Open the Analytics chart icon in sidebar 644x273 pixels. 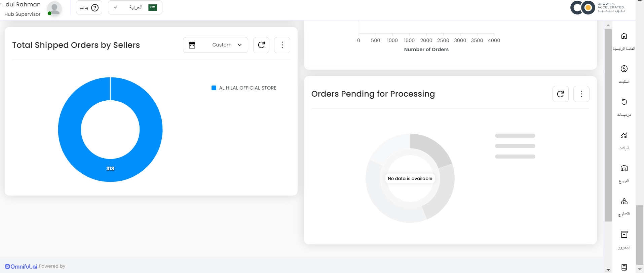click(x=624, y=135)
